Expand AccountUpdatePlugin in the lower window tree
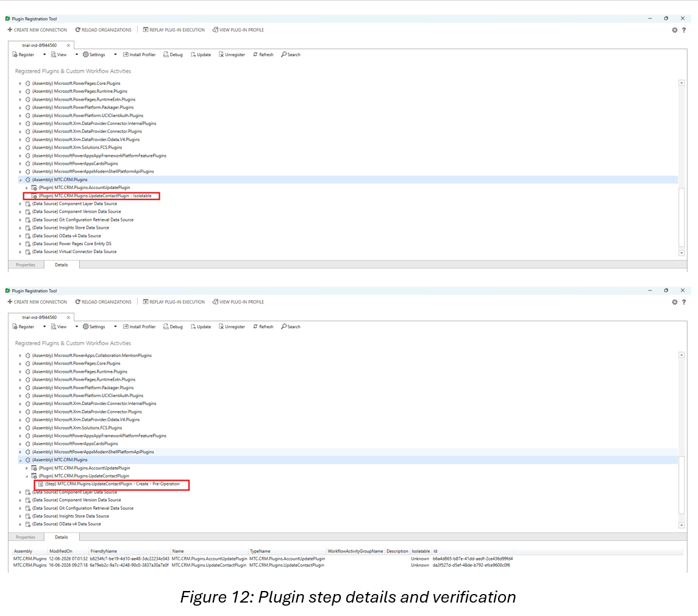This screenshot has width=698, height=616. pyautogui.click(x=27, y=468)
